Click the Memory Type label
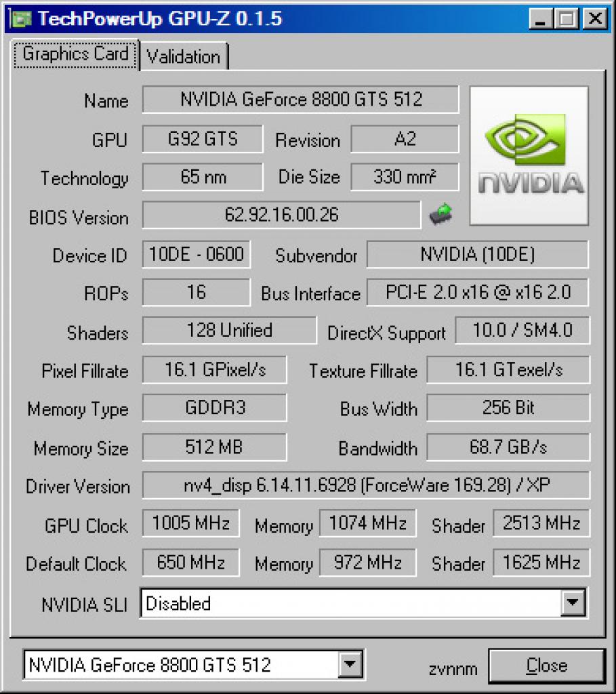616x694 pixels. tap(78, 410)
